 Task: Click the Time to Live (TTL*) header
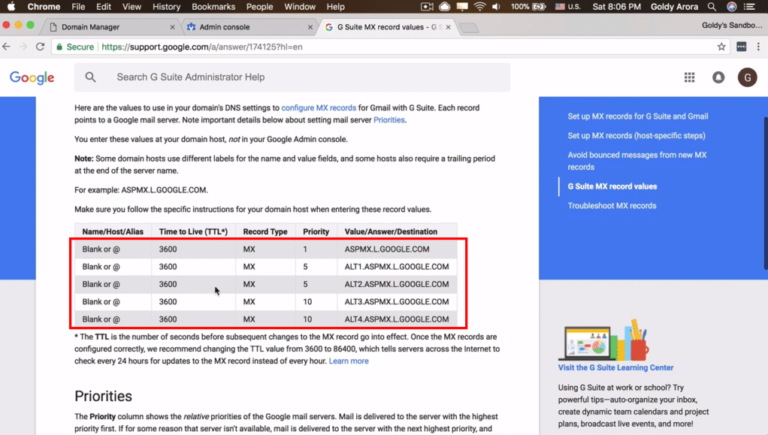pyautogui.click(x=193, y=232)
